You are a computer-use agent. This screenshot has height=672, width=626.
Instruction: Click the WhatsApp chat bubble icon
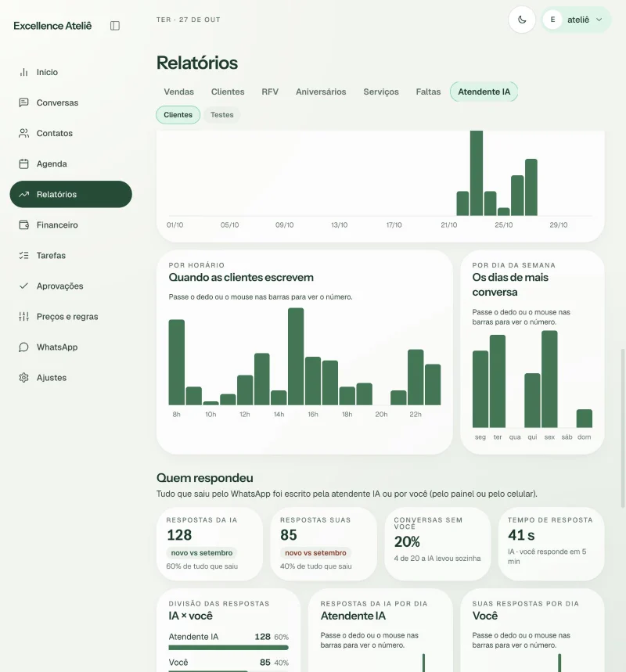[23, 347]
